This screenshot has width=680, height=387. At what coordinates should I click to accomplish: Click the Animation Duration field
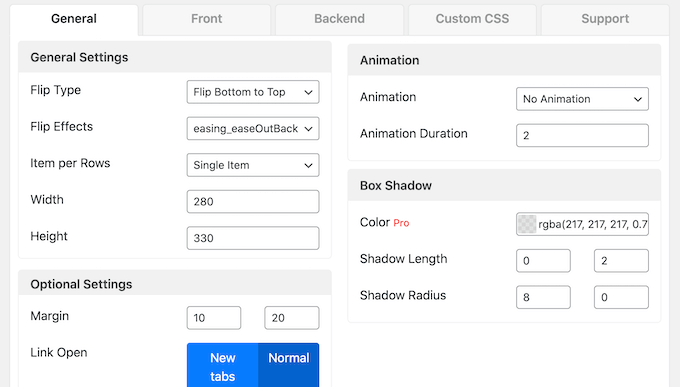click(582, 135)
